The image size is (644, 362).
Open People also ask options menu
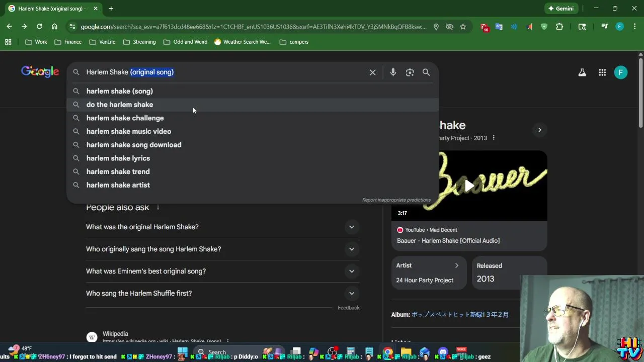[158, 207]
